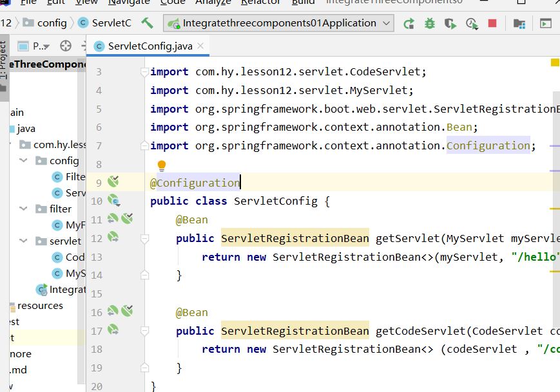Screen dimensions: 560x392
Task: Select the ServletConfig.java editor tab
Action: (x=147, y=46)
